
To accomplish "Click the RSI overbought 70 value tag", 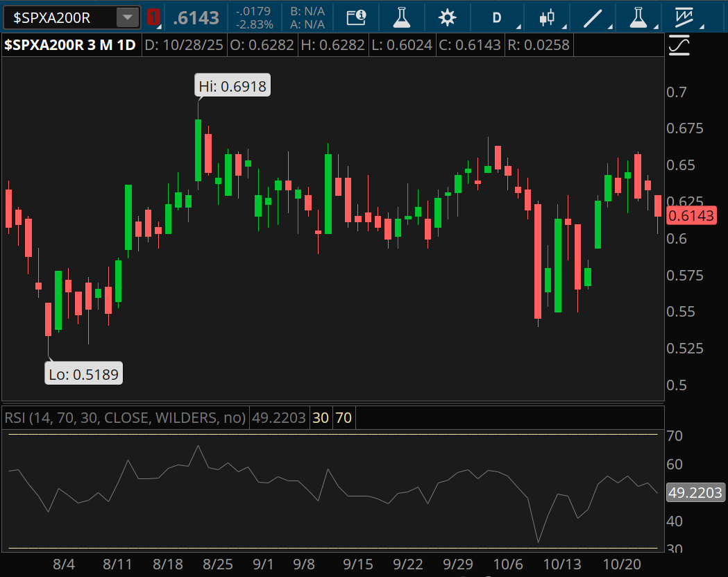I will [x=344, y=418].
